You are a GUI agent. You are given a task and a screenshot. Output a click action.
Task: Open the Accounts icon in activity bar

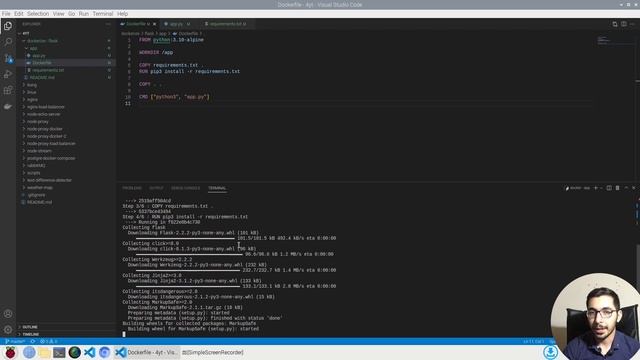pos(8,314)
